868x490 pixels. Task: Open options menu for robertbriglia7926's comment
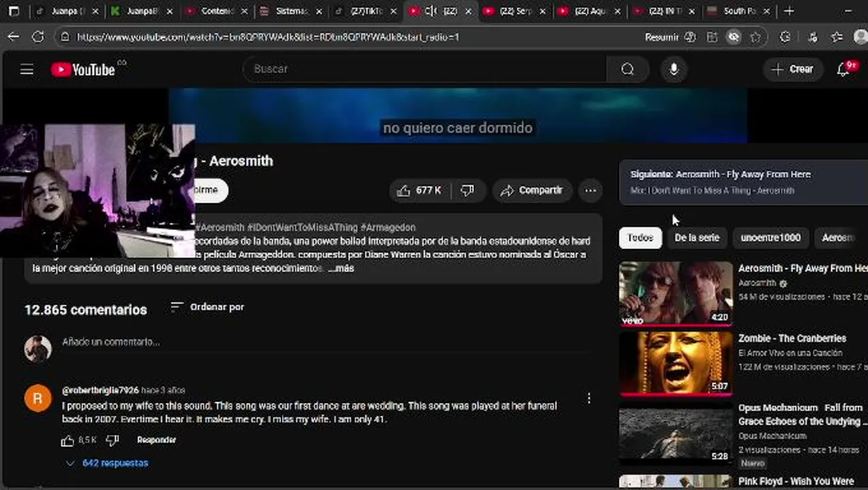click(x=589, y=399)
